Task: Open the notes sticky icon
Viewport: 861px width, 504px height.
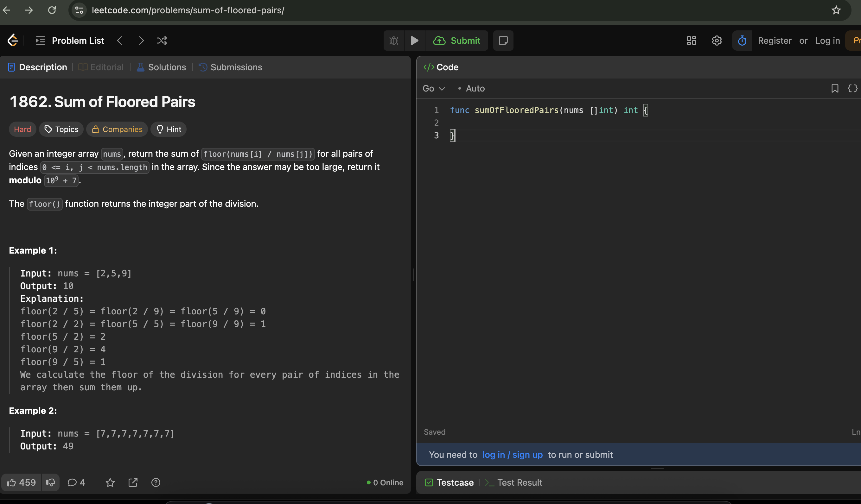Action: pyautogui.click(x=503, y=41)
